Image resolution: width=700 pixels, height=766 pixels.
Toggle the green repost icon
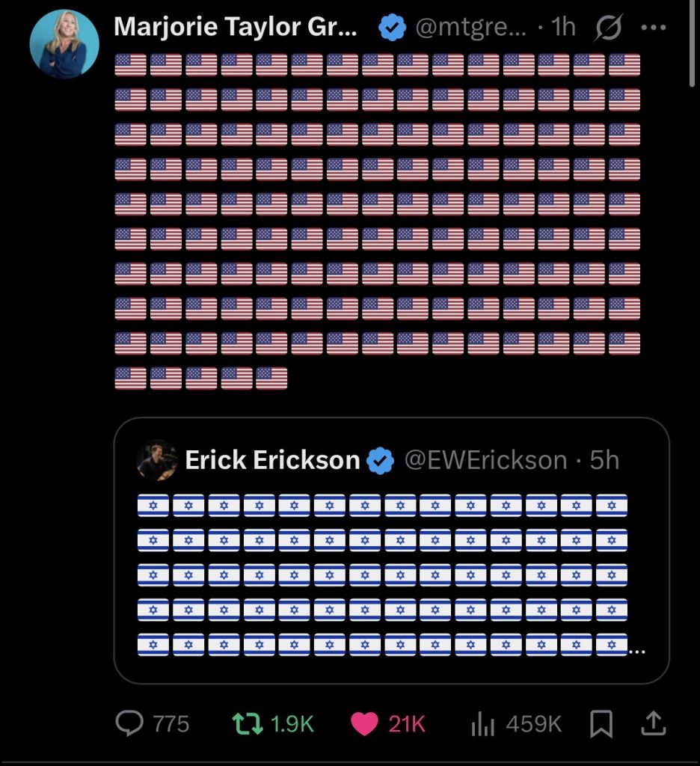[x=248, y=723]
